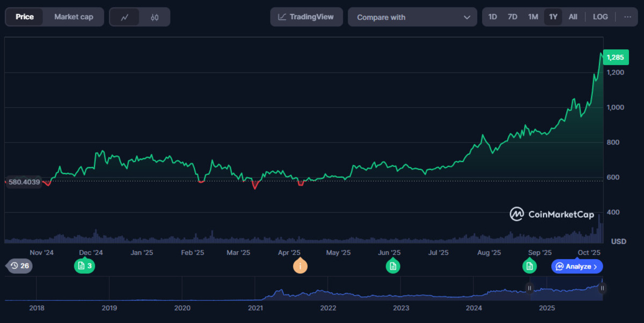Screen dimensions: 644x323
Task: Switch to candlestick chart icon
Action: coord(155,17)
